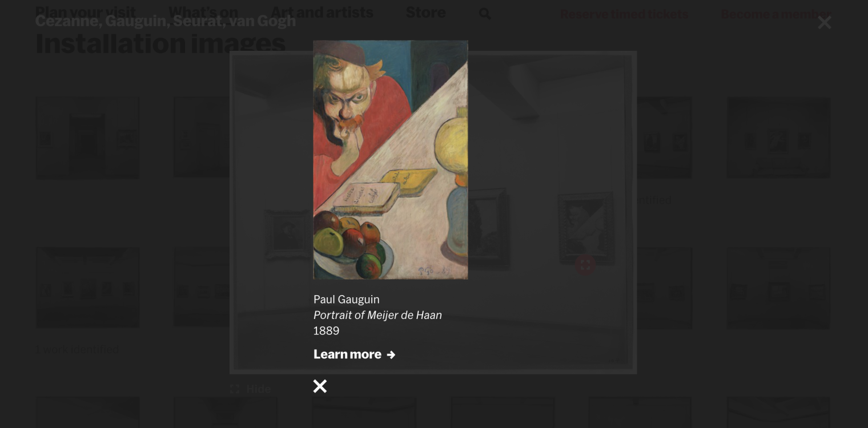
Task: Open the Store menu item
Action: pos(425,11)
